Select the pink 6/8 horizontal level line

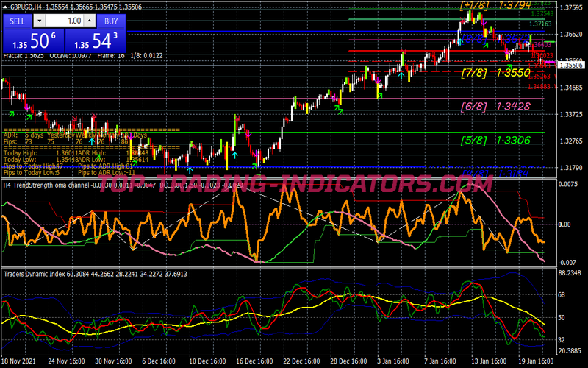tap(220, 99)
